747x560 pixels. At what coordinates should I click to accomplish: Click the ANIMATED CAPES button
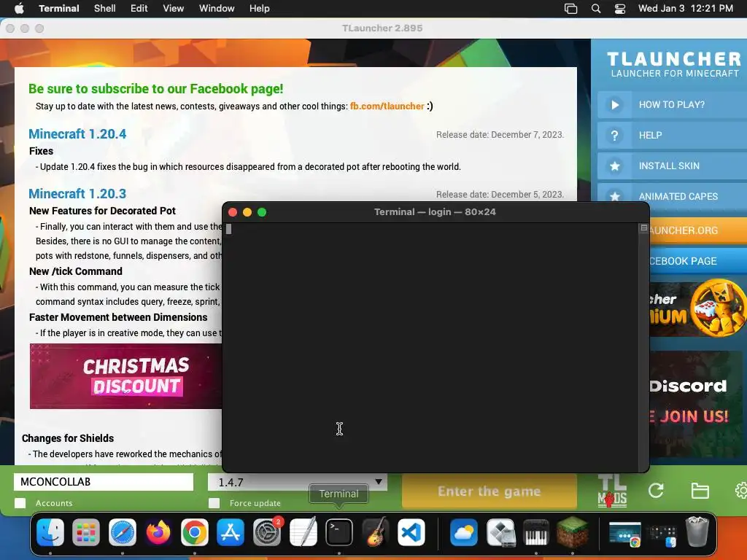coord(672,197)
